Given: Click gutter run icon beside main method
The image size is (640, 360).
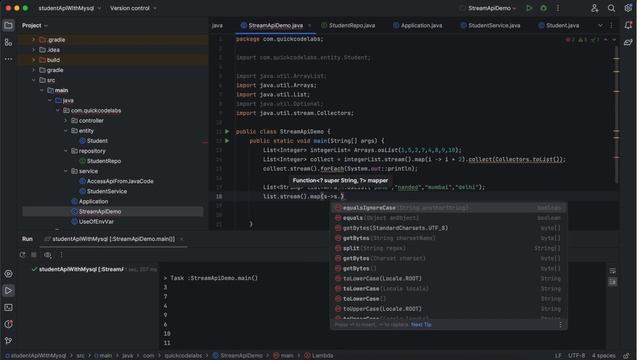Looking at the screenshot, I should pyautogui.click(x=228, y=141).
